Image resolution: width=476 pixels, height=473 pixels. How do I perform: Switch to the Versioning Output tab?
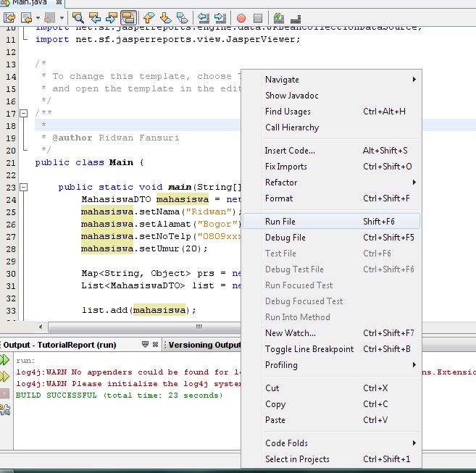(204, 345)
